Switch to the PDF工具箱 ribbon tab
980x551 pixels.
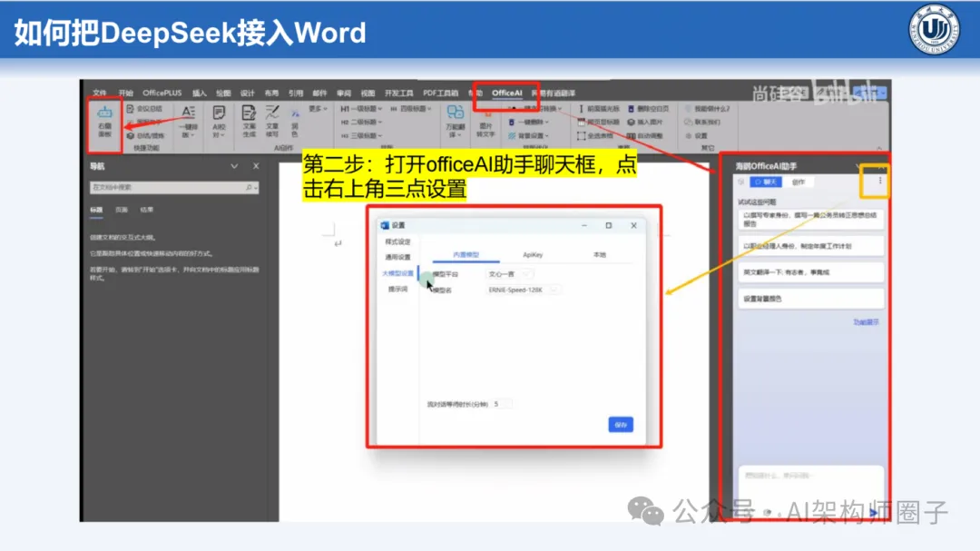coord(441,93)
